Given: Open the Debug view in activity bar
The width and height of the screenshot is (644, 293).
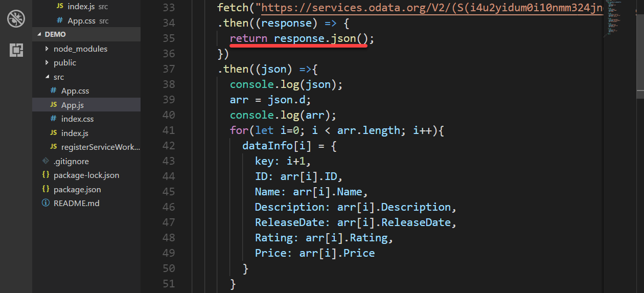Looking at the screenshot, I should point(16,19).
